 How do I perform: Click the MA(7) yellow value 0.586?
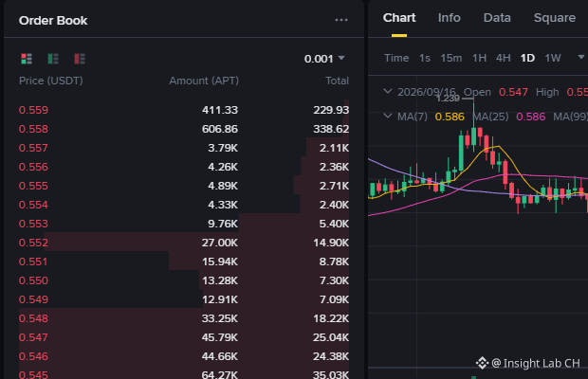450,117
